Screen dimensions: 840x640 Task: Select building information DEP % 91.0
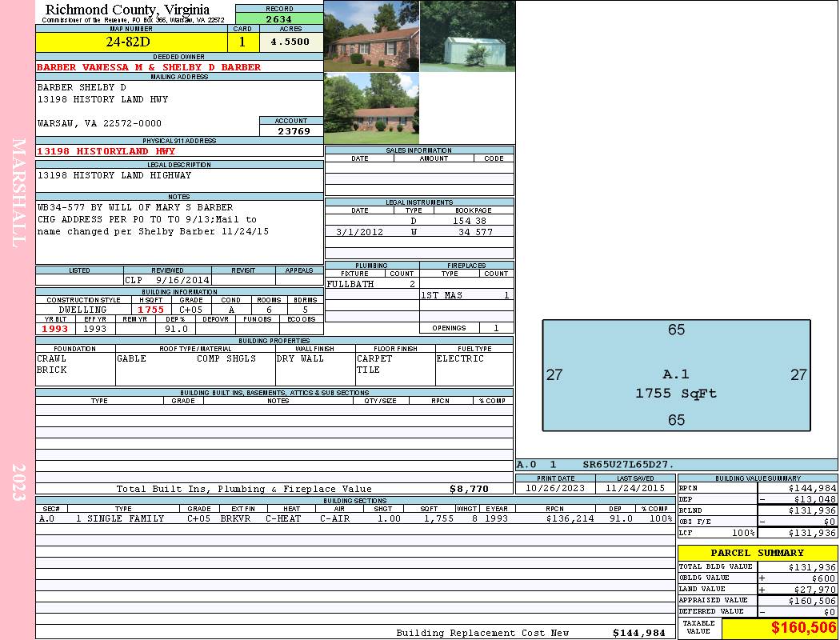(x=176, y=329)
